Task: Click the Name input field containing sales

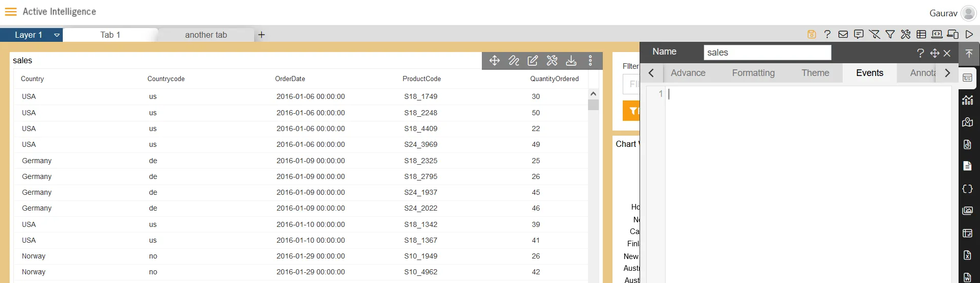Action: pos(767,53)
